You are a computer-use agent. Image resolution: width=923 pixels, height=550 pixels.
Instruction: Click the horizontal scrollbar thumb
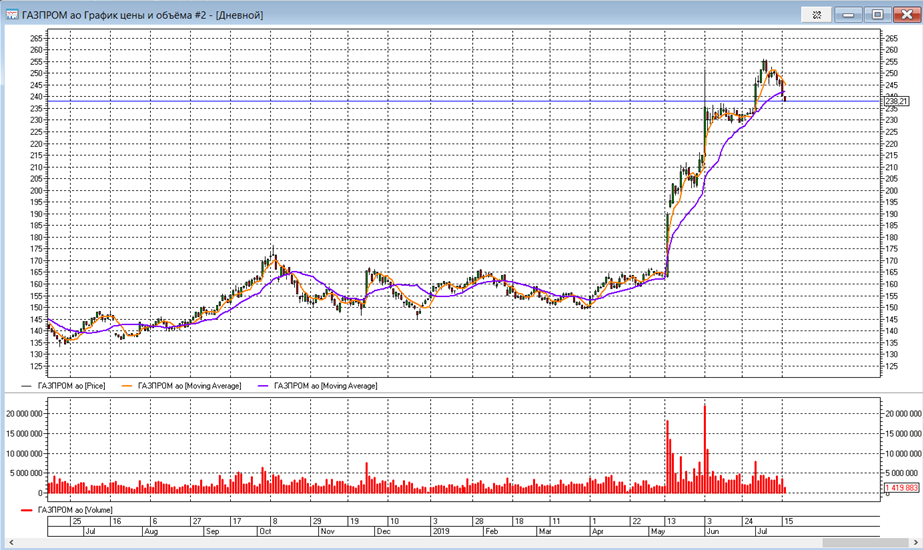click(x=864, y=542)
